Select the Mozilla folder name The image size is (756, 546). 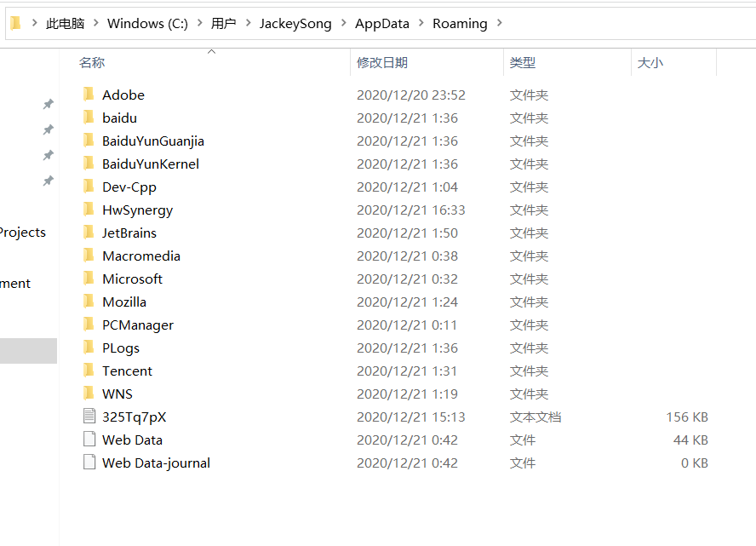(124, 302)
